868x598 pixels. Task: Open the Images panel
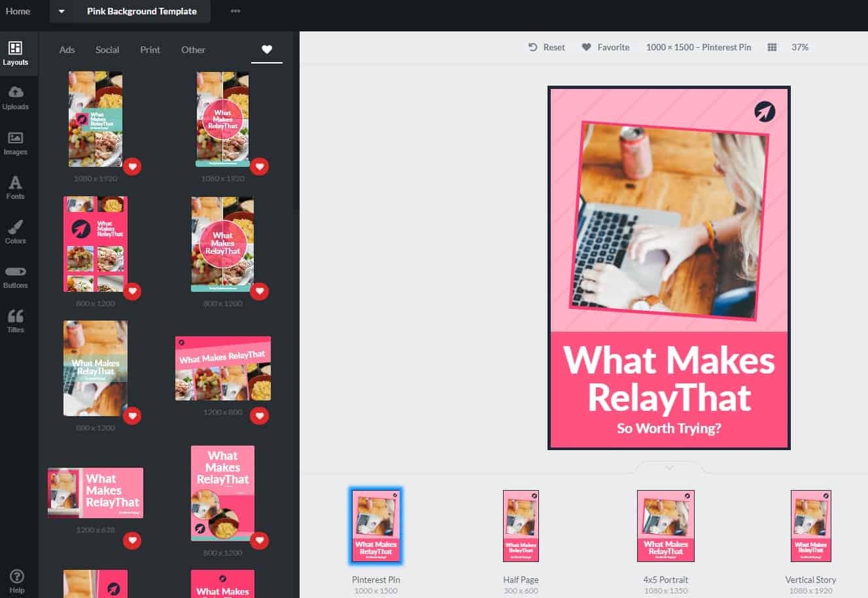point(16,143)
